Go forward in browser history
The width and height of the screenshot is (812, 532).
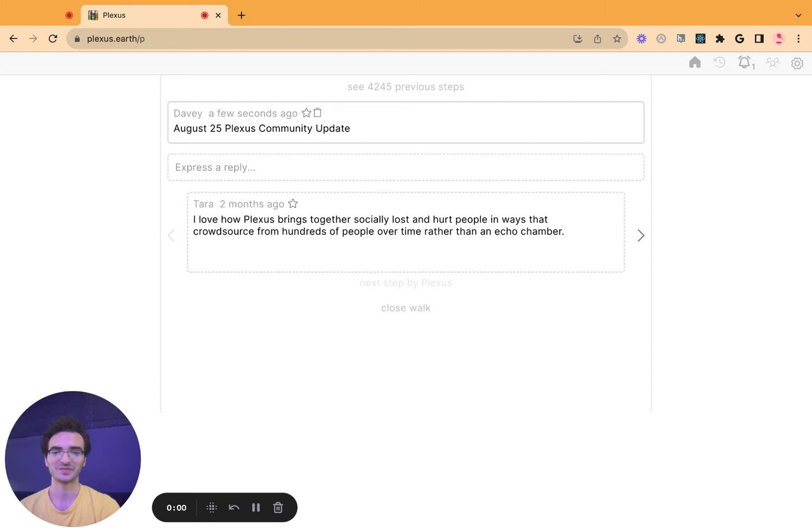click(33, 39)
